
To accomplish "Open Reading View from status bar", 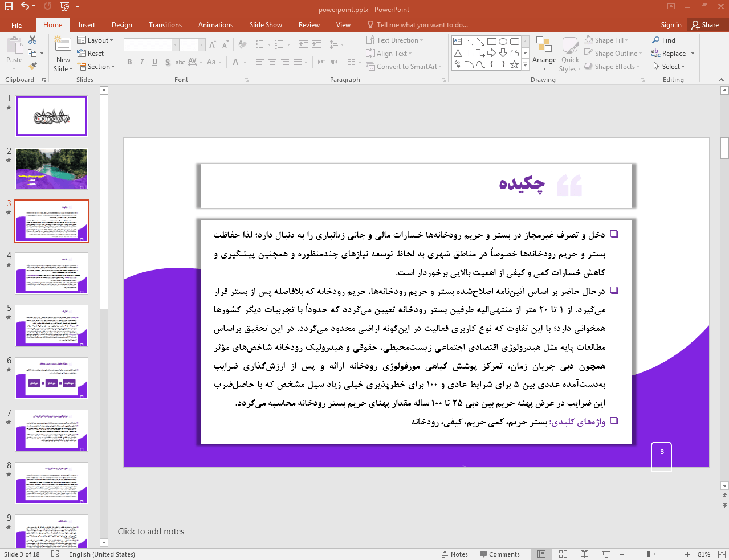I will pos(584,554).
